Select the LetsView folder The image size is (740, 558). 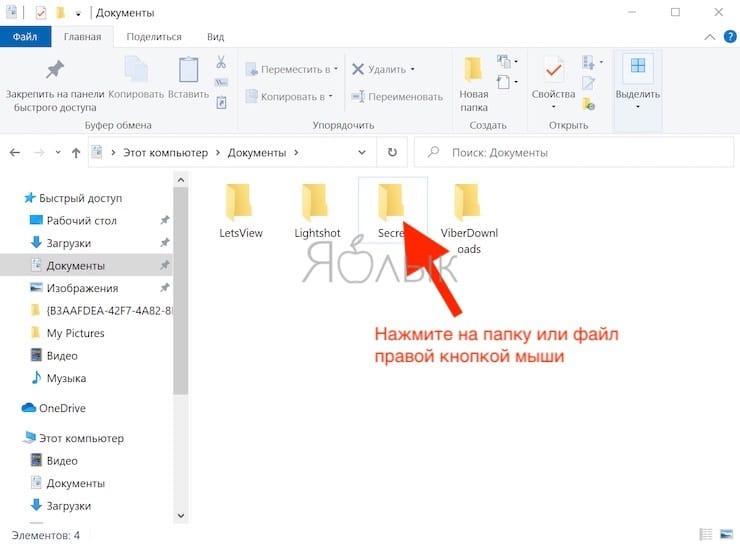[x=240, y=211]
